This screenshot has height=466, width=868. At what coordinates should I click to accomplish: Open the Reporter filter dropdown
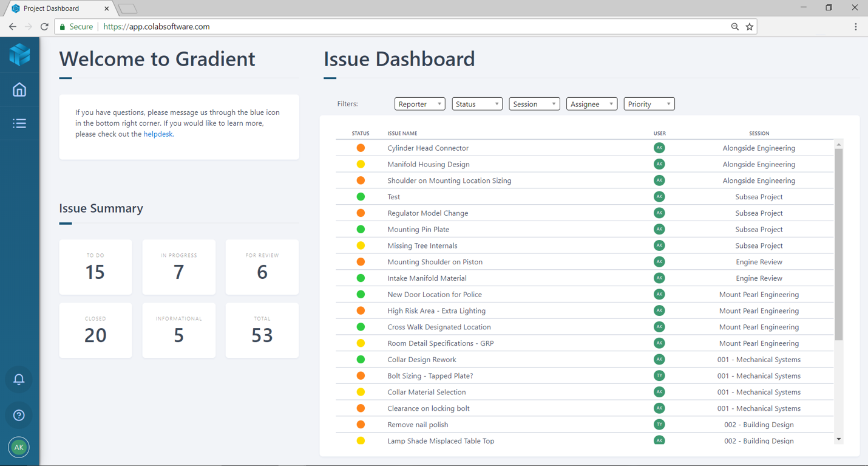(x=419, y=103)
